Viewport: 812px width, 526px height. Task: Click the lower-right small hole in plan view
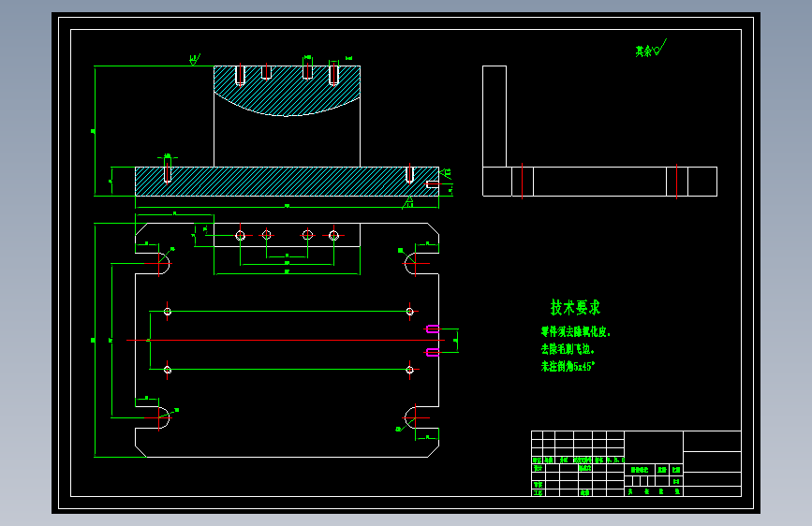point(409,370)
